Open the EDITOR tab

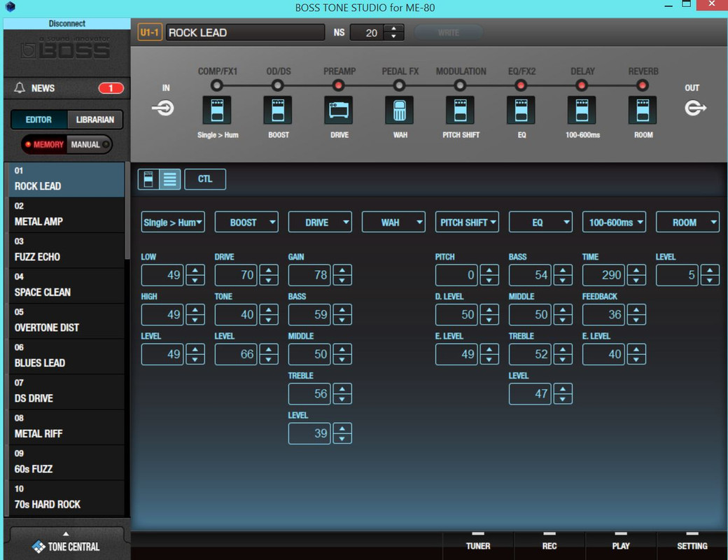point(39,120)
